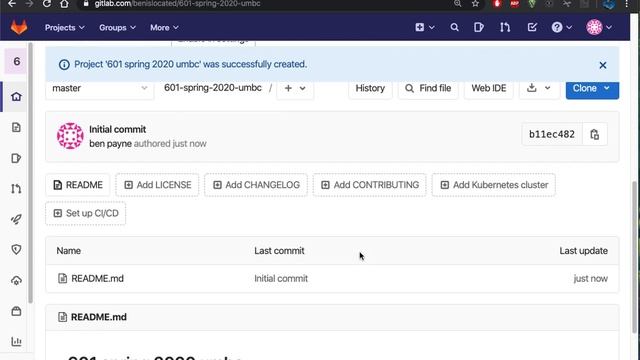Click the ben payne author link
Image resolution: width=640 pixels, height=360 pixels.
pyautogui.click(x=111, y=144)
